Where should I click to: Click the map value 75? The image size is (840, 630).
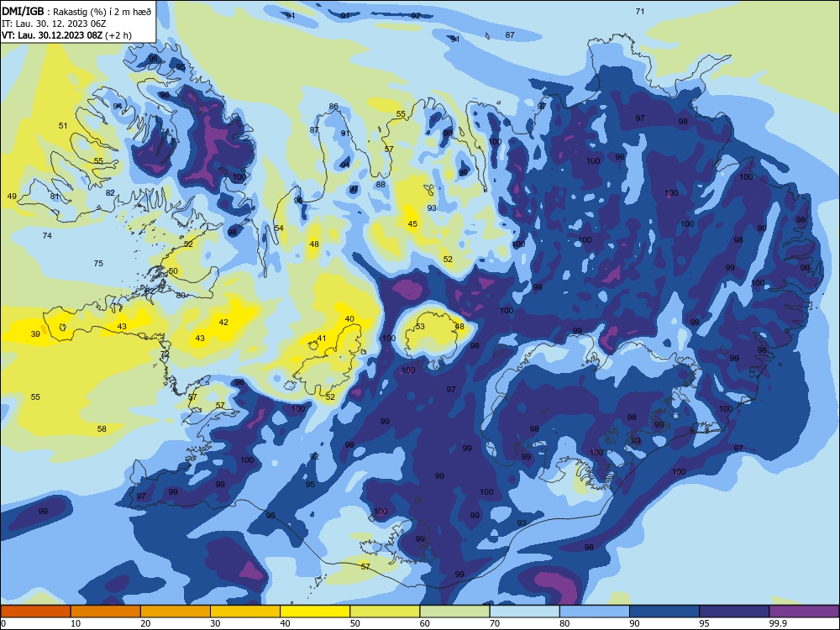pyautogui.click(x=98, y=263)
